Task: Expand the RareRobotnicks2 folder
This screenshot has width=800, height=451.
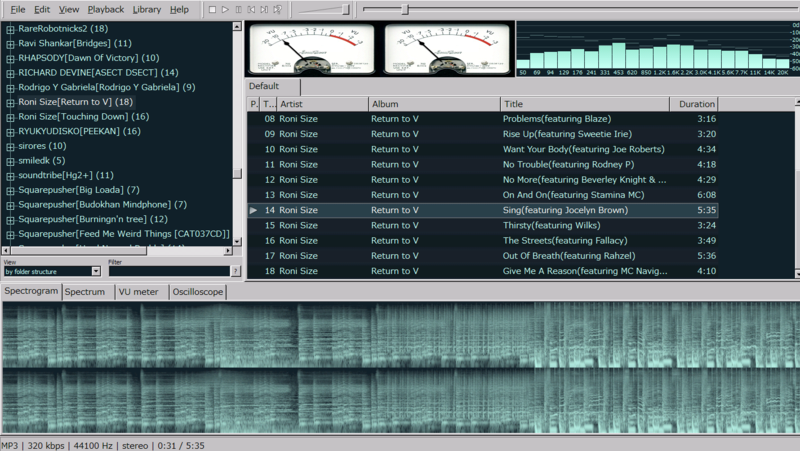Action: click(x=10, y=30)
